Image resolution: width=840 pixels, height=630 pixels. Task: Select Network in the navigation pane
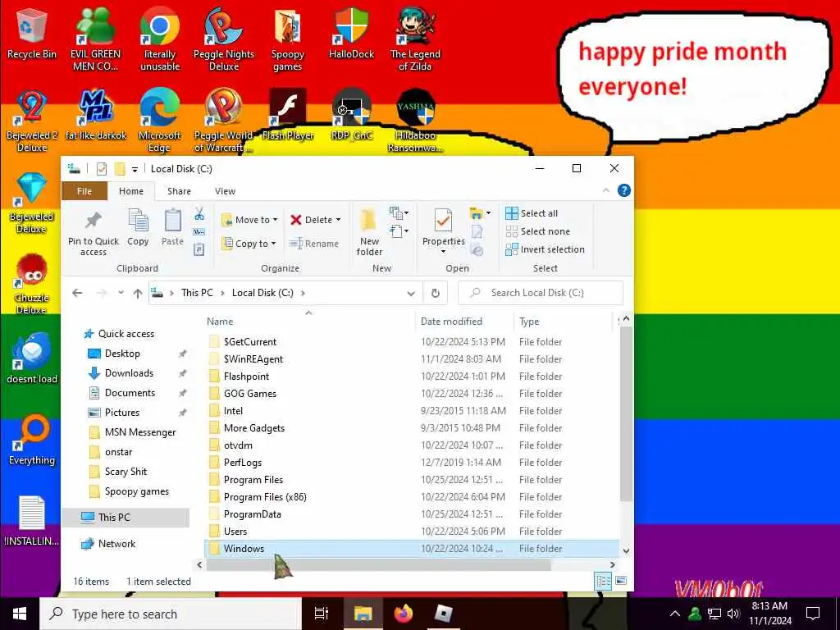(x=116, y=544)
